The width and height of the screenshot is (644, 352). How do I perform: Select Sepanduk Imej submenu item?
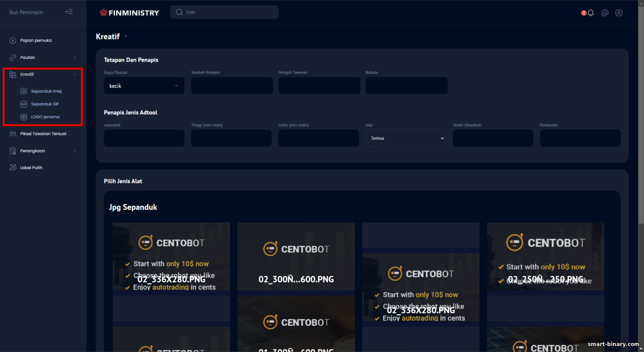click(46, 91)
